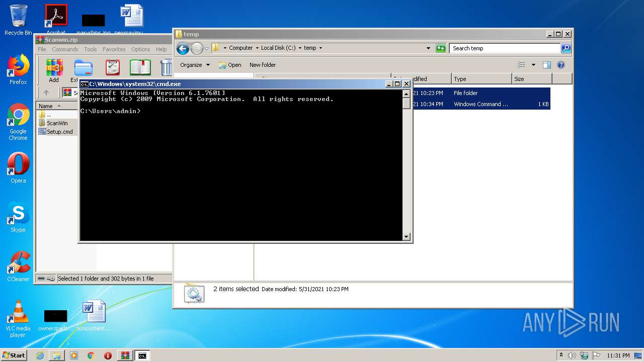The width and height of the screenshot is (644, 362).
Task: Select the VLC media player desktop icon
Action: pyautogui.click(x=18, y=319)
